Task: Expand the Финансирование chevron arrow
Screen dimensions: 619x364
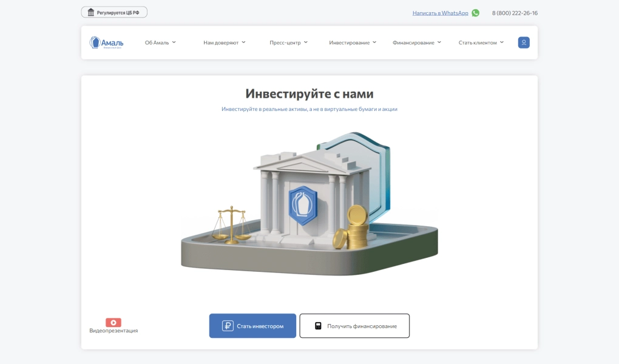Action: click(x=439, y=42)
